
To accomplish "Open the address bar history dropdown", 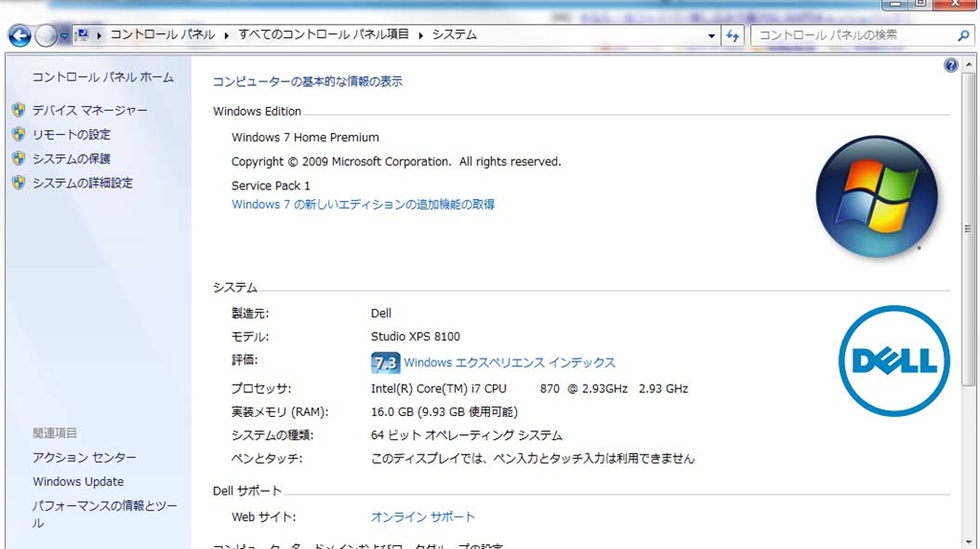I will click(x=711, y=35).
